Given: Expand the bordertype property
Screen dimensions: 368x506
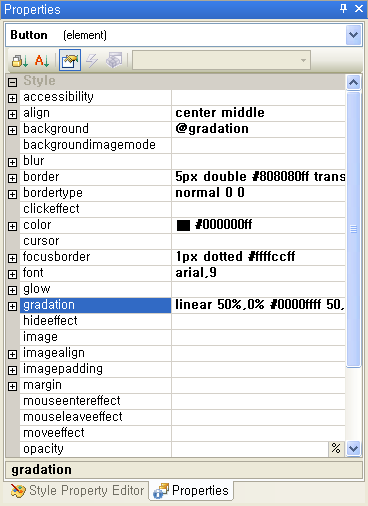Looking at the screenshot, I should tap(12, 194).
